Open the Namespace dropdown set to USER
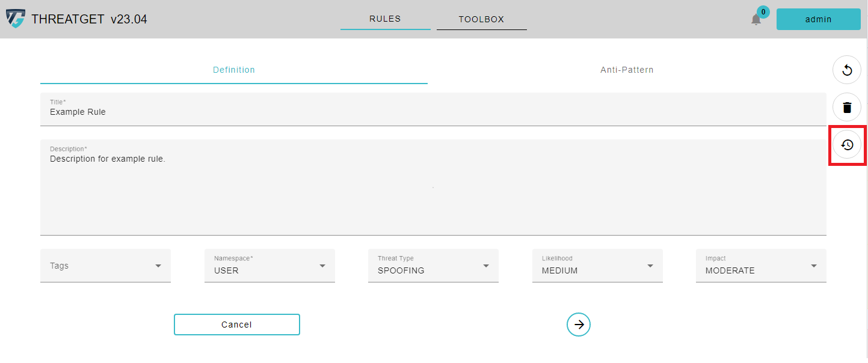Screen dimensions: 868x363 269,266
